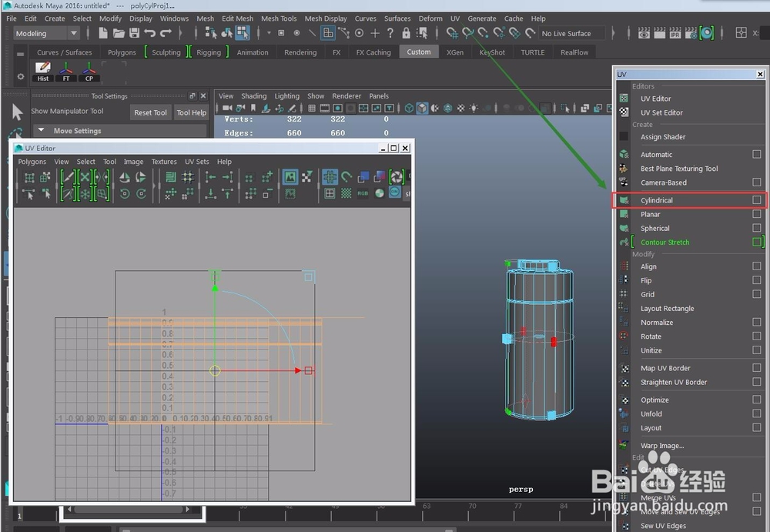Click the Open Scene folder icon
Viewport: 770px width, 532px height.
[x=119, y=33]
